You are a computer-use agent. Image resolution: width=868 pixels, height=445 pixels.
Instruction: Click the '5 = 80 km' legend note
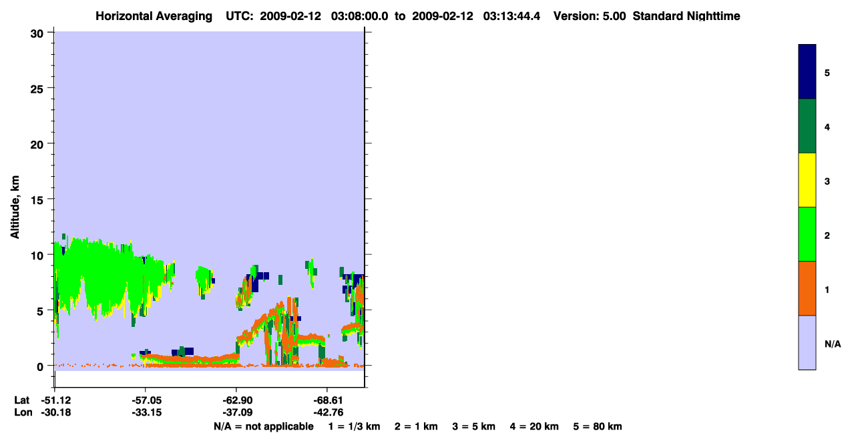[x=598, y=426]
